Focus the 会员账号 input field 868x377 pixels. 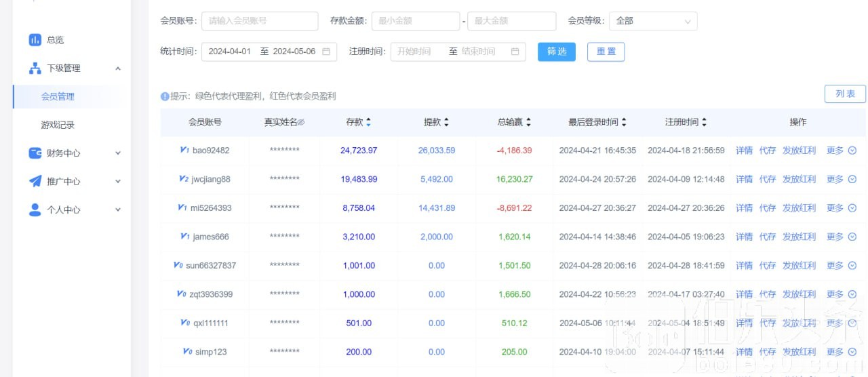coord(260,21)
